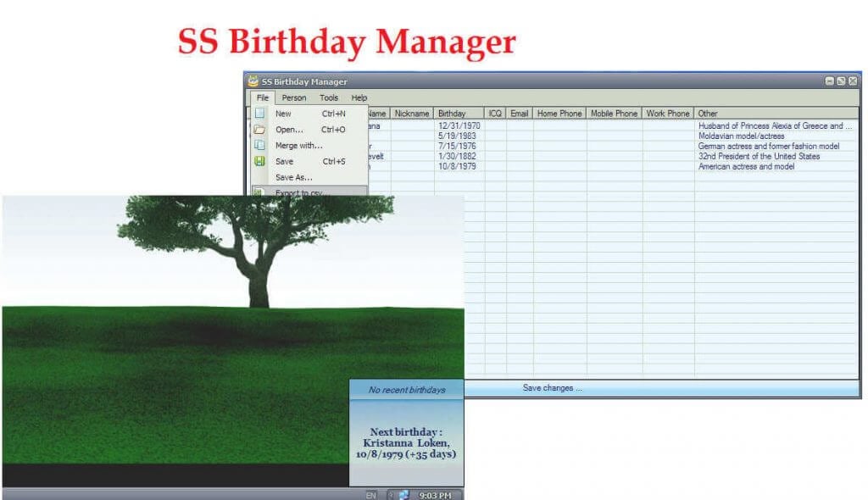Click the SS Birthday Manager cake title icon

[253, 81]
